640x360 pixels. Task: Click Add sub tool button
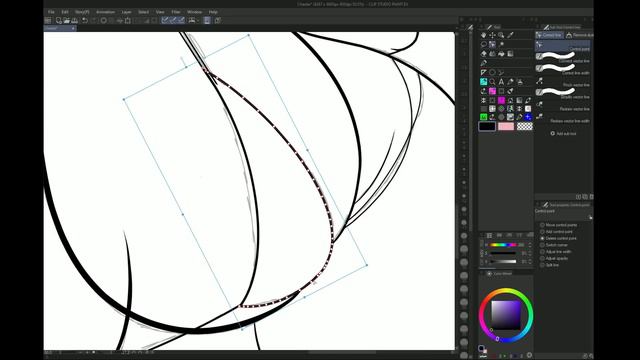(563, 133)
